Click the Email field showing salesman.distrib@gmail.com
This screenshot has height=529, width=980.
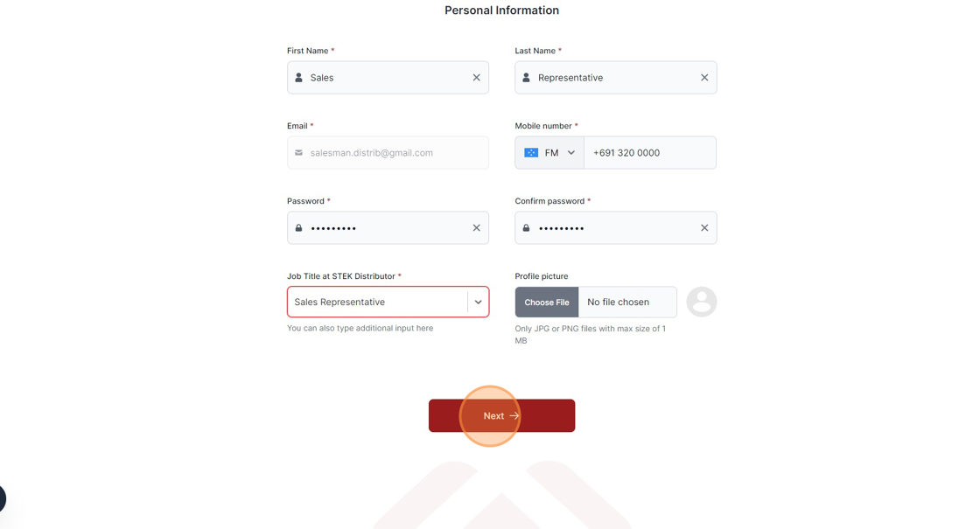(x=388, y=152)
